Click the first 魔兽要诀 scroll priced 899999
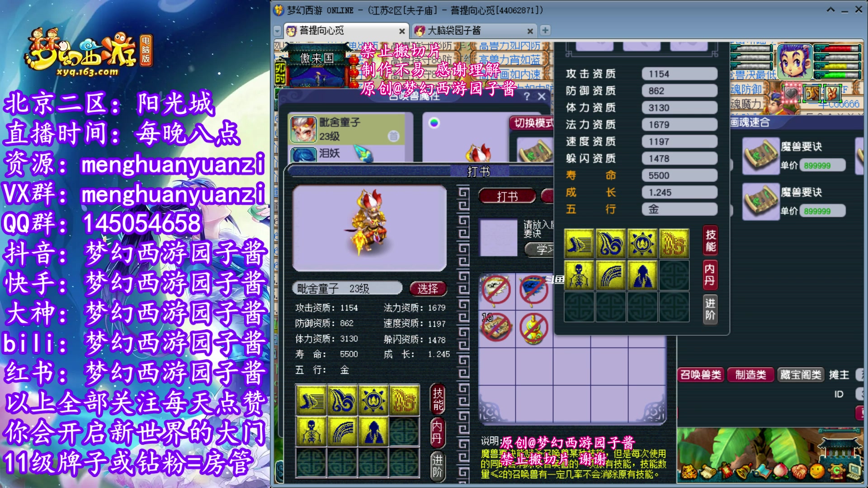 coord(761,156)
